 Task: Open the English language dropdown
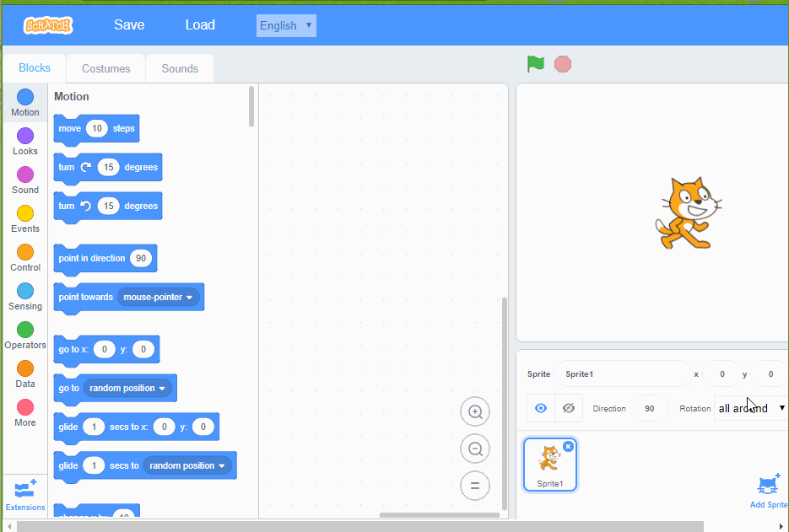coord(285,25)
